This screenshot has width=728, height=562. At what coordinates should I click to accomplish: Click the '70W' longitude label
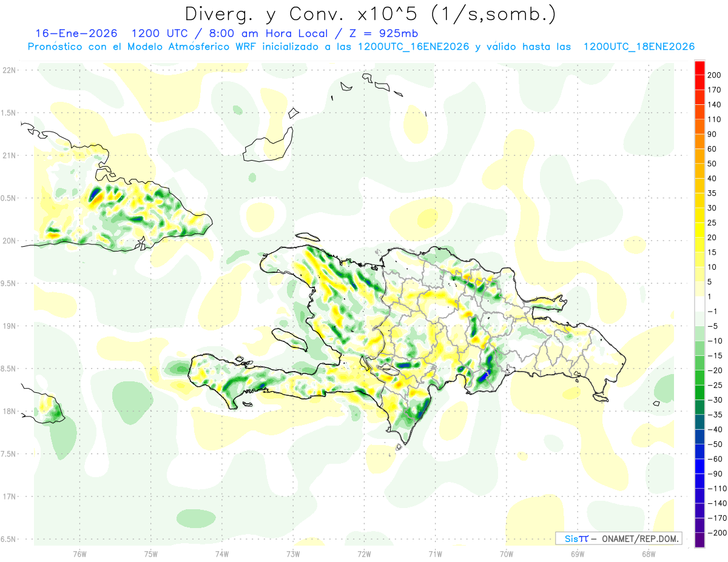pos(507,554)
